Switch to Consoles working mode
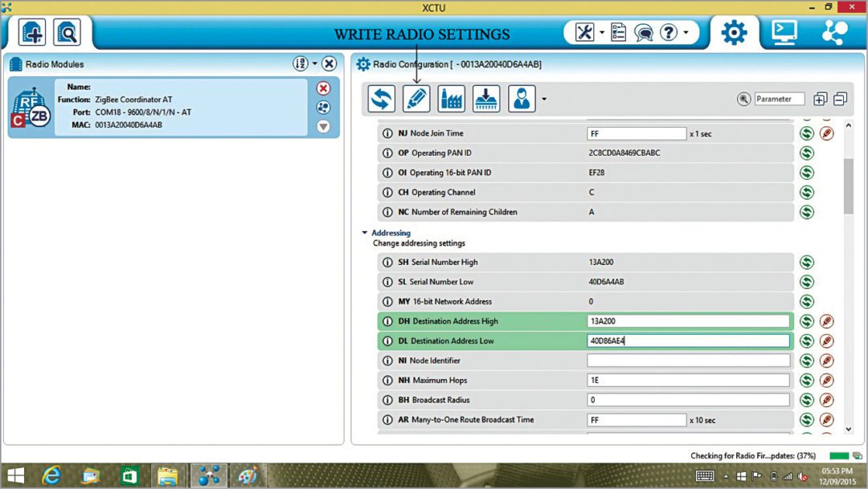 [x=783, y=32]
